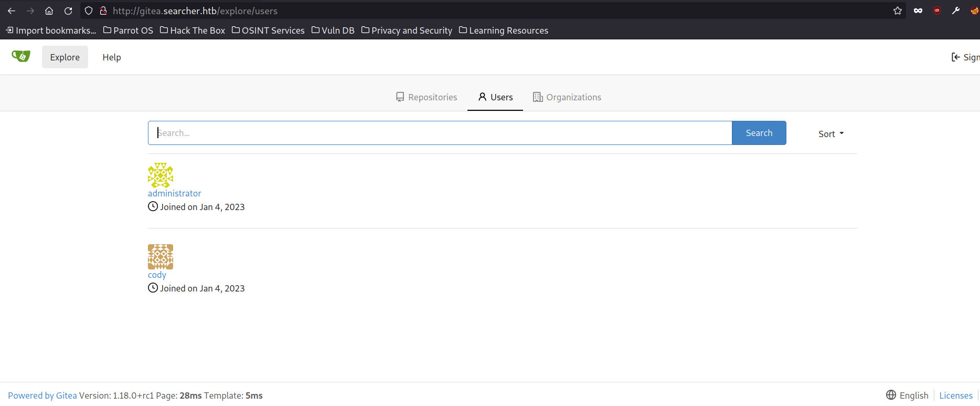Click the cody user avatar
980x406 pixels.
coord(161,257)
